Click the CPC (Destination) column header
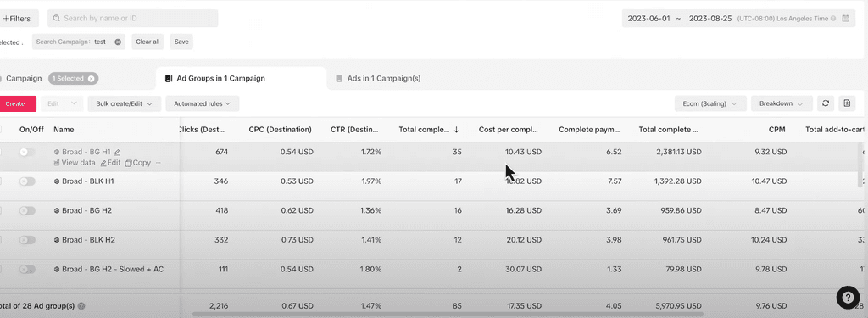The image size is (868, 318). tap(280, 130)
